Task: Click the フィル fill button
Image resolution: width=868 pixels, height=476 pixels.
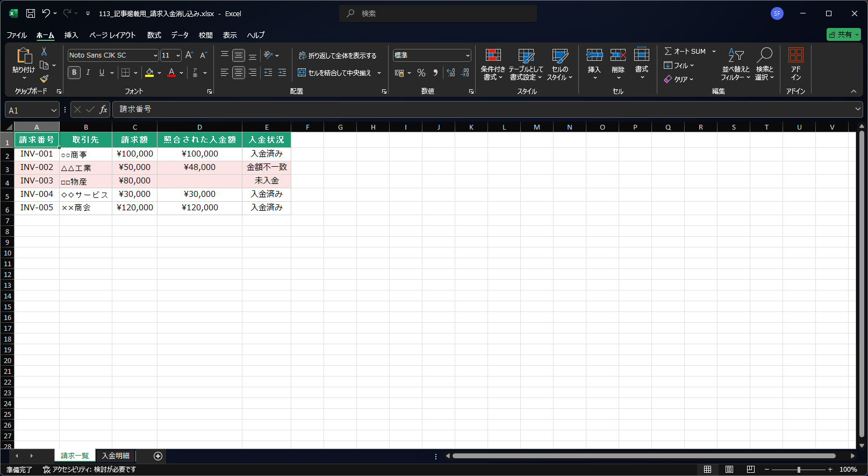Action: [x=679, y=66]
